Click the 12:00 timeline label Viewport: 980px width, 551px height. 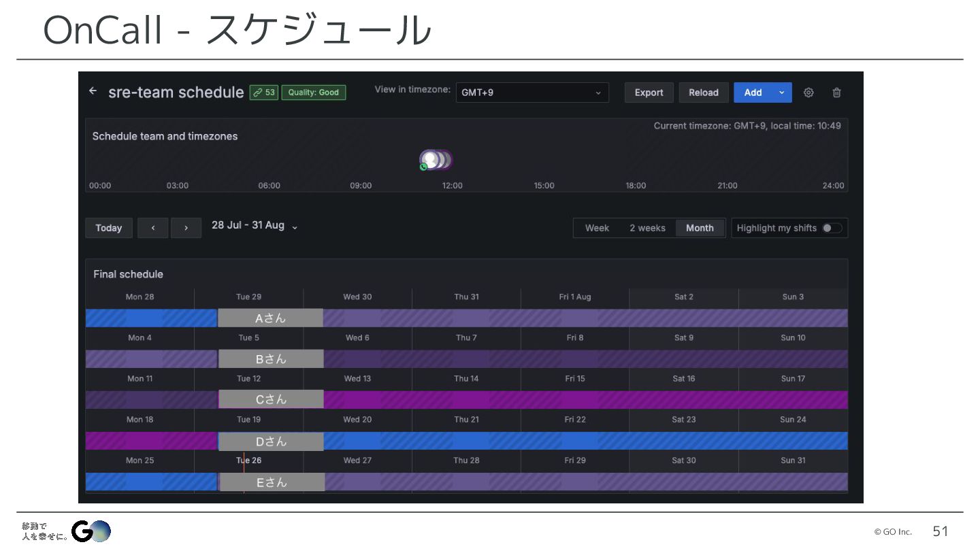tap(453, 186)
